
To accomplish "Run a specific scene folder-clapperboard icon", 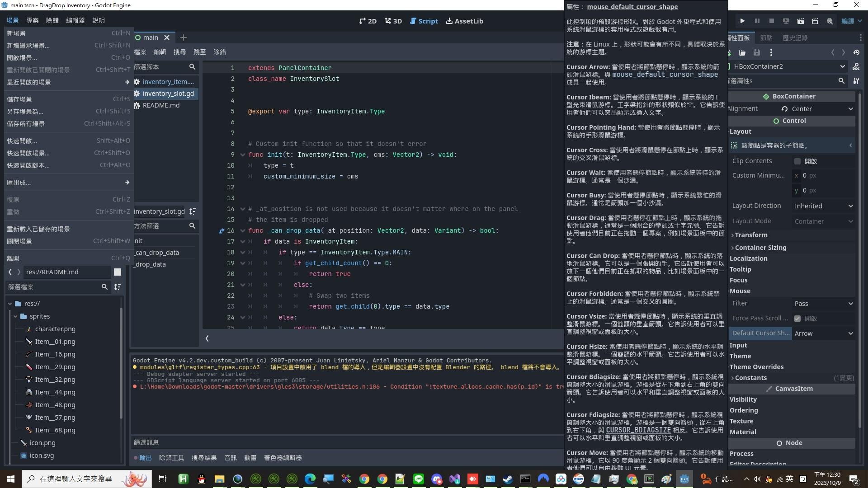I will tap(815, 21).
